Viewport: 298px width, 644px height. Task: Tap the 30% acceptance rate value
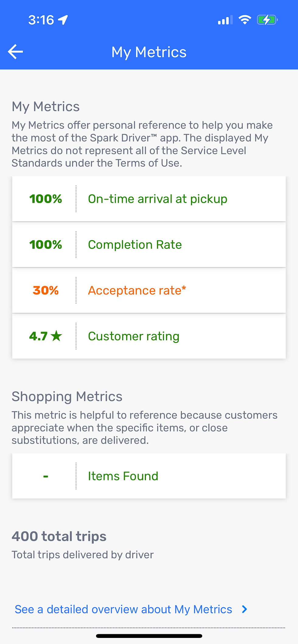coord(46,291)
